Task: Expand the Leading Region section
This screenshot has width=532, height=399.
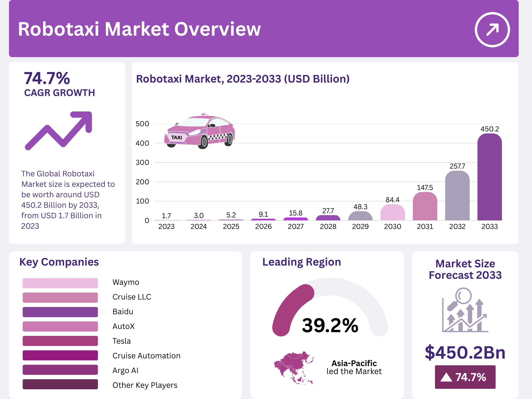Action: (301, 262)
